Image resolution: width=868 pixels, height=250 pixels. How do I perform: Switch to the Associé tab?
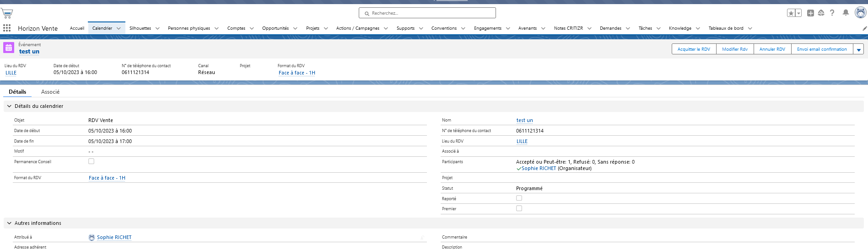50,92
